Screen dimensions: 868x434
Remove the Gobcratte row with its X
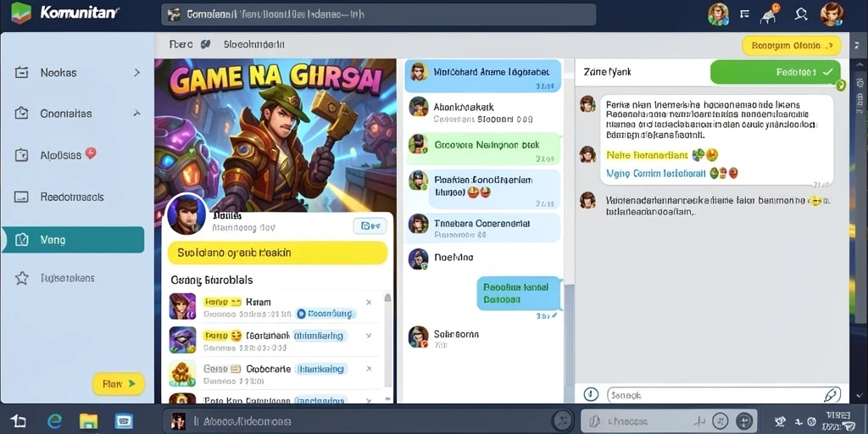pyautogui.click(x=369, y=369)
